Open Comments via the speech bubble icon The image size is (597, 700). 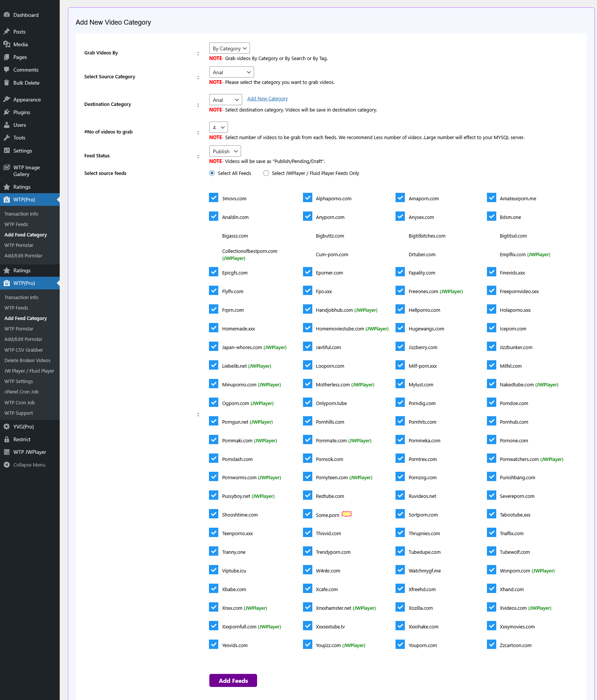coord(7,70)
